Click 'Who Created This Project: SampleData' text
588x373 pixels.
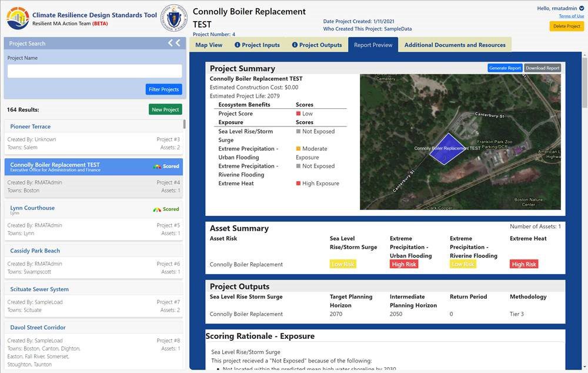(367, 28)
